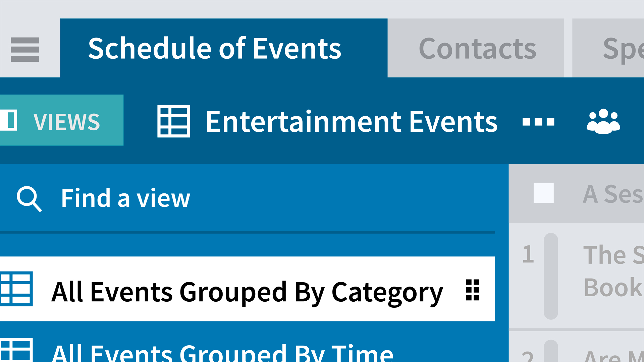Click the first row's expand bar
Image resolution: width=644 pixels, height=362 pixels.
point(551,276)
